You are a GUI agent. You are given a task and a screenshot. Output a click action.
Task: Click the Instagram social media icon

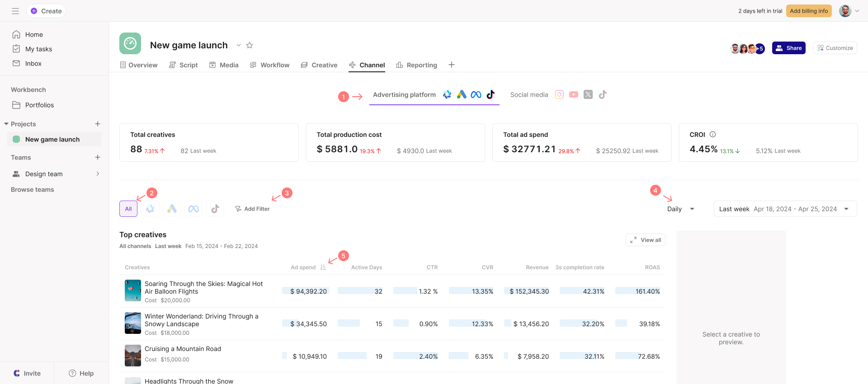[x=559, y=94]
